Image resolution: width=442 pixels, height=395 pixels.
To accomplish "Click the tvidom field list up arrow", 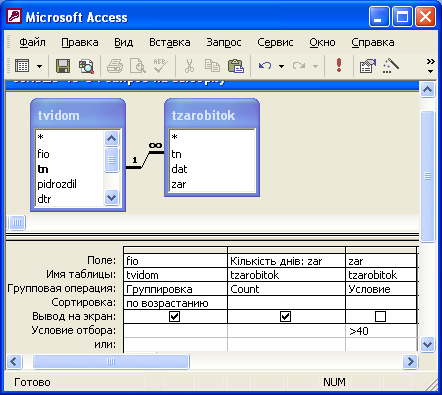I will [x=111, y=138].
